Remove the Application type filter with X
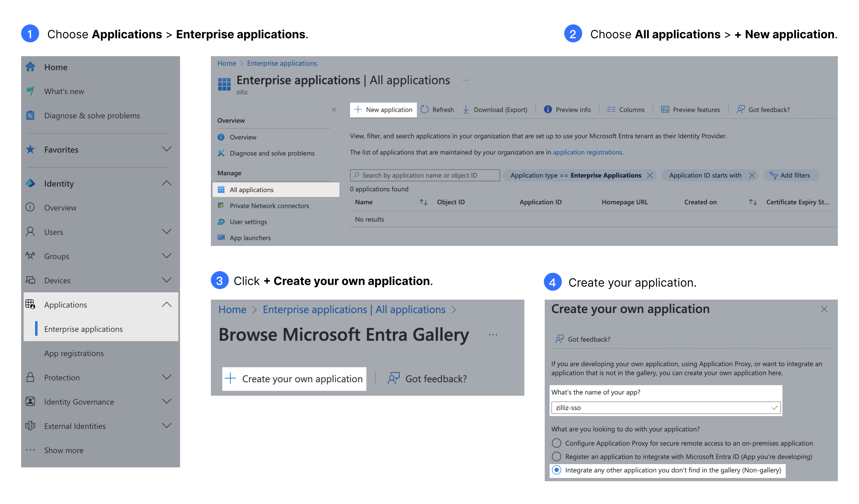The width and height of the screenshot is (859, 504). [x=650, y=176]
